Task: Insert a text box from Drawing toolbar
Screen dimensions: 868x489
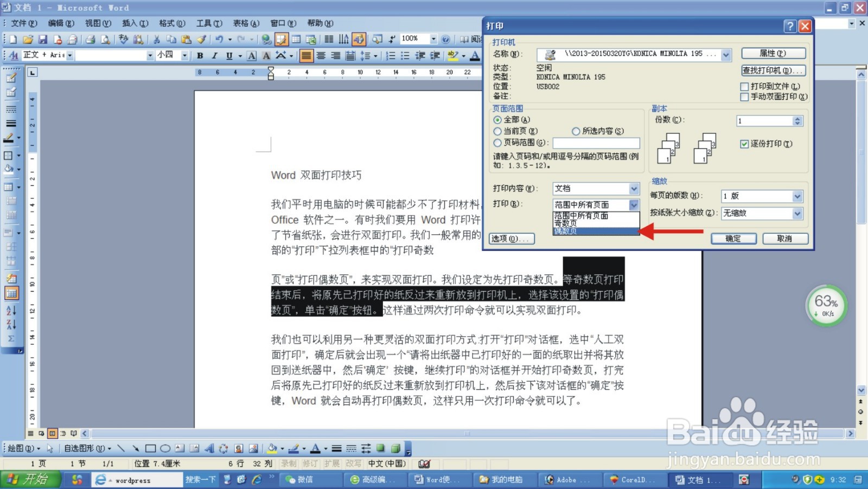Action: tap(180, 448)
